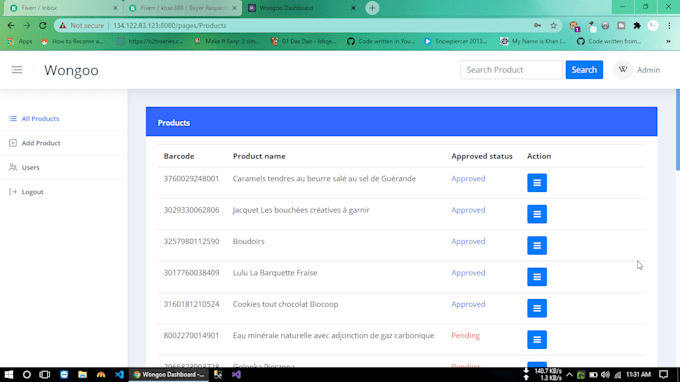This screenshot has width=680, height=382.
Task: Switch to the Fiverr Buyer Requests tab
Action: (183, 8)
